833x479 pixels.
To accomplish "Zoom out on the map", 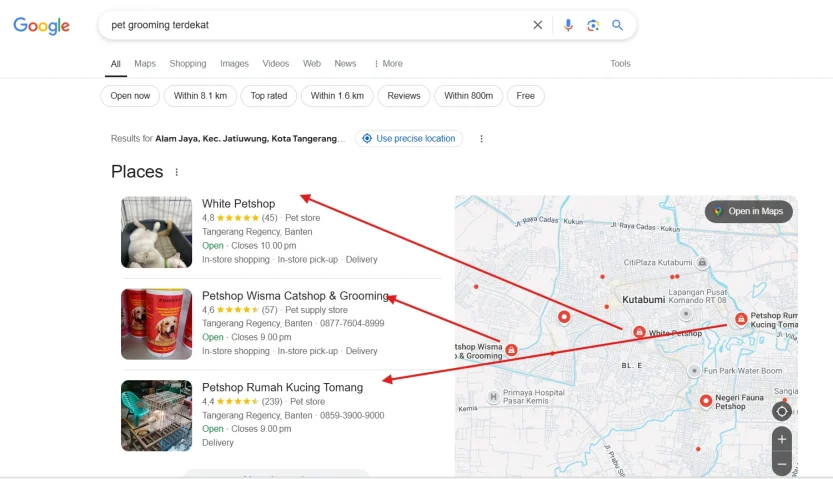I will tap(781, 464).
